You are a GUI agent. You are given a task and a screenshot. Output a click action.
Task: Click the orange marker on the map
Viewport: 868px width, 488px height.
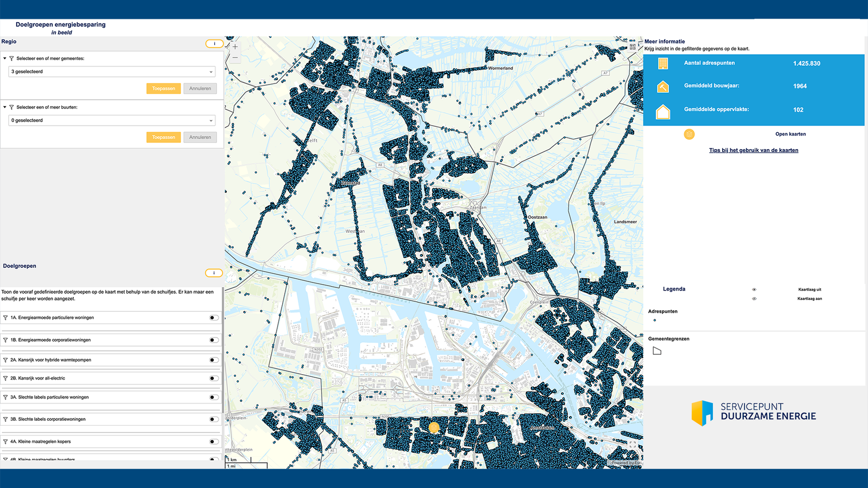coord(433,427)
